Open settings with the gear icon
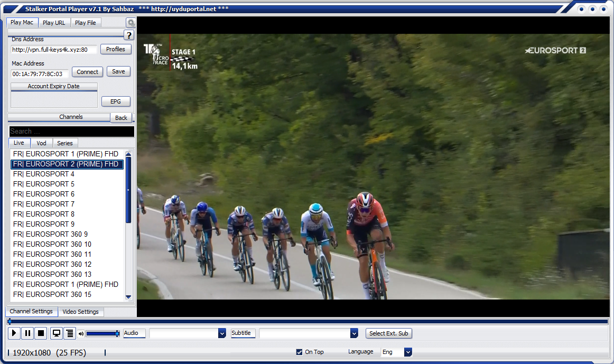614x364 pixels. click(131, 23)
